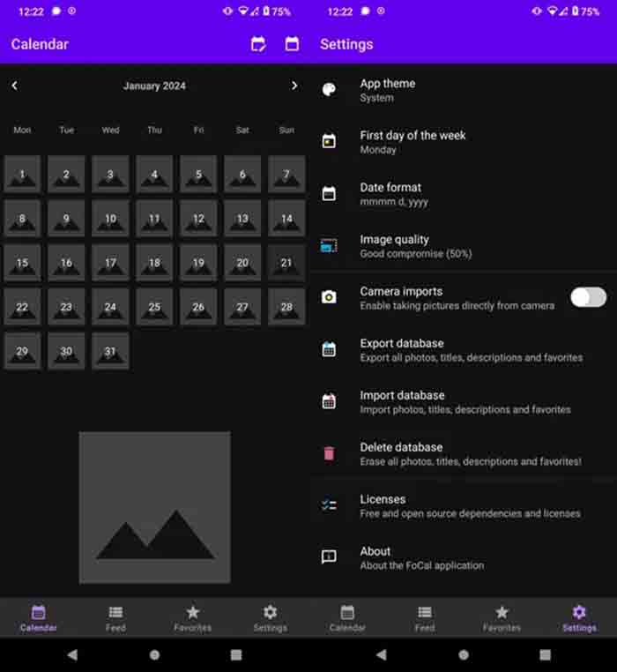
Task: Tap First day of the week icon
Action: click(329, 141)
